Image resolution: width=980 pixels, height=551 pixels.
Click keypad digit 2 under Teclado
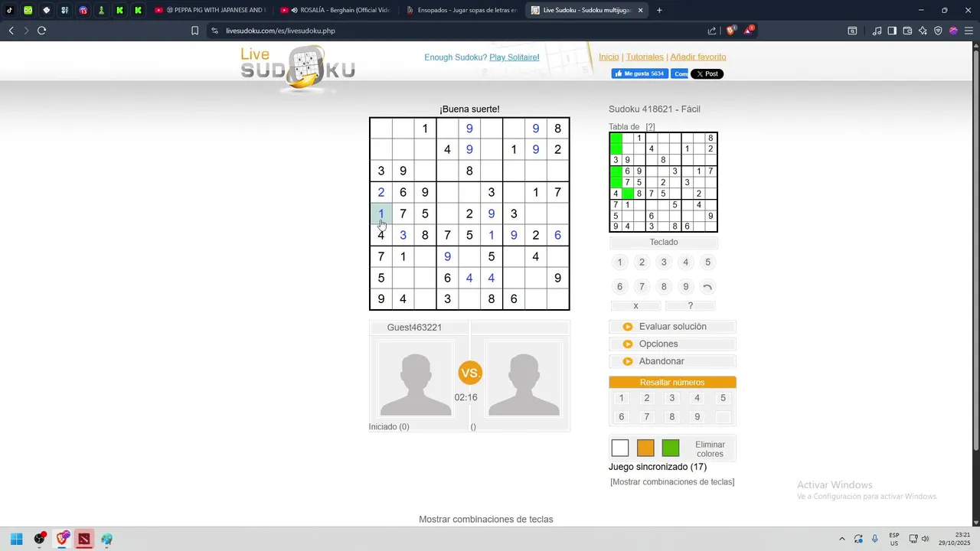pos(642,262)
